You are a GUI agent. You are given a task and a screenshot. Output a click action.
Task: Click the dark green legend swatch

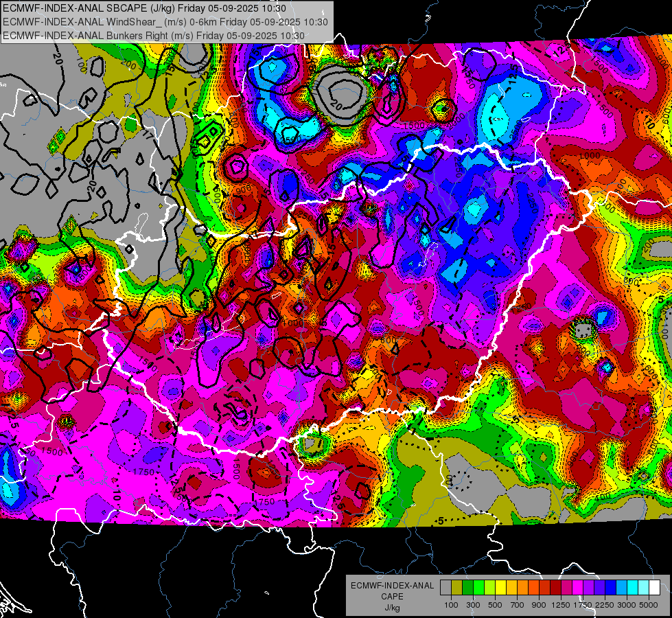pyautogui.click(x=467, y=587)
